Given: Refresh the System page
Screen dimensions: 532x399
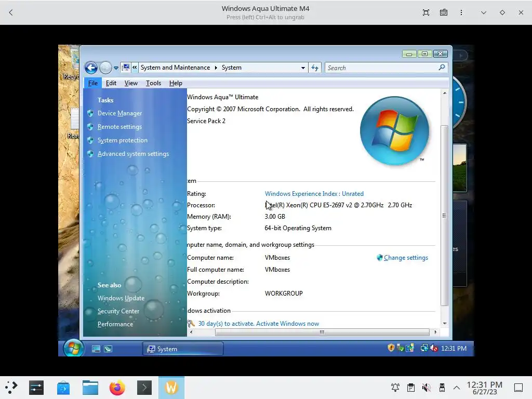Looking at the screenshot, I should (x=315, y=68).
